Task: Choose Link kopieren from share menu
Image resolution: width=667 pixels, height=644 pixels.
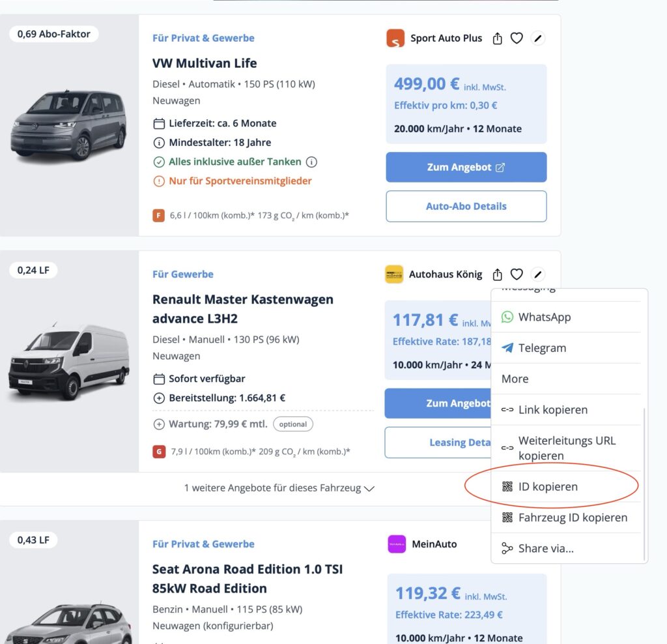Action: (552, 410)
